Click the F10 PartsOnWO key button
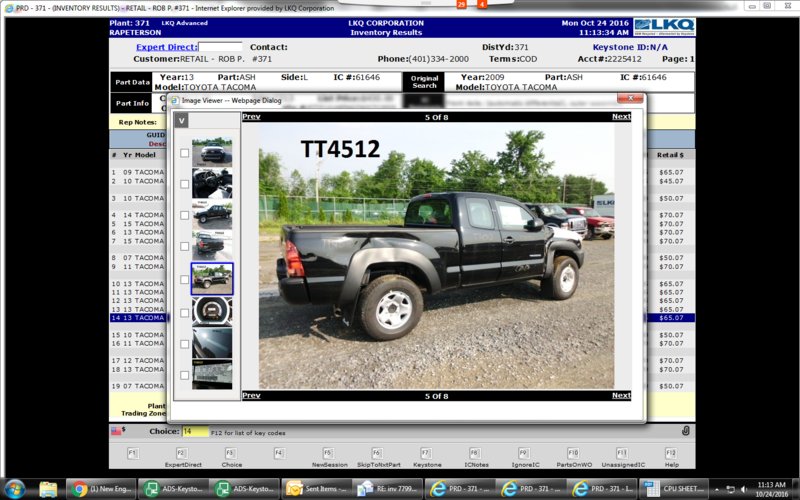The width and height of the screenshot is (800, 500). pyautogui.click(x=573, y=453)
